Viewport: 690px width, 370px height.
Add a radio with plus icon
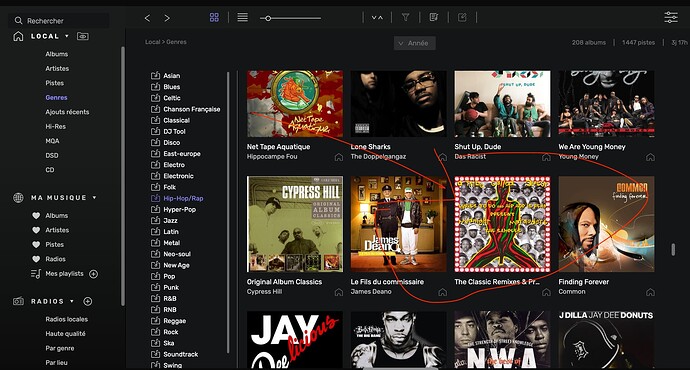click(88, 301)
